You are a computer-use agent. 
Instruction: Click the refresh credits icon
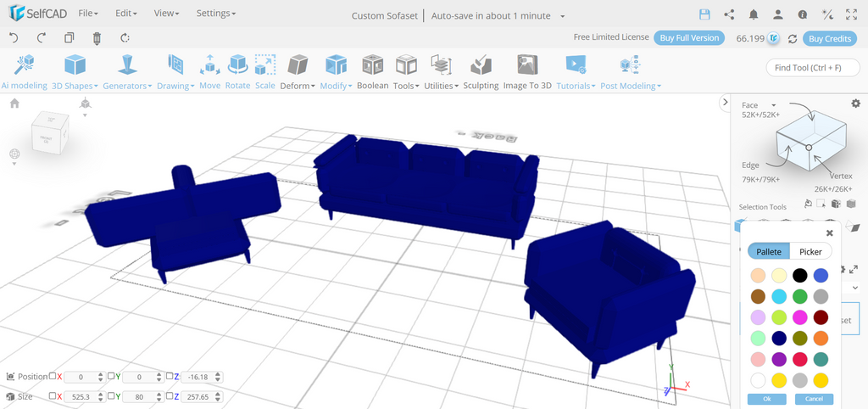pyautogui.click(x=793, y=38)
